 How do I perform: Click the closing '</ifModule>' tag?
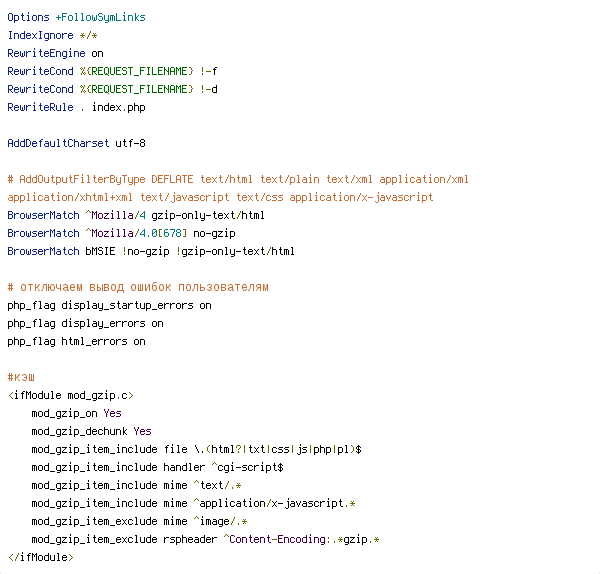click(x=41, y=558)
